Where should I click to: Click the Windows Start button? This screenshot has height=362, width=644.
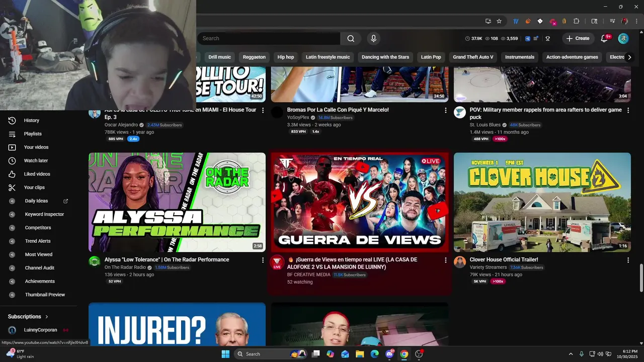pyautogui.click(x=225, y=354)
